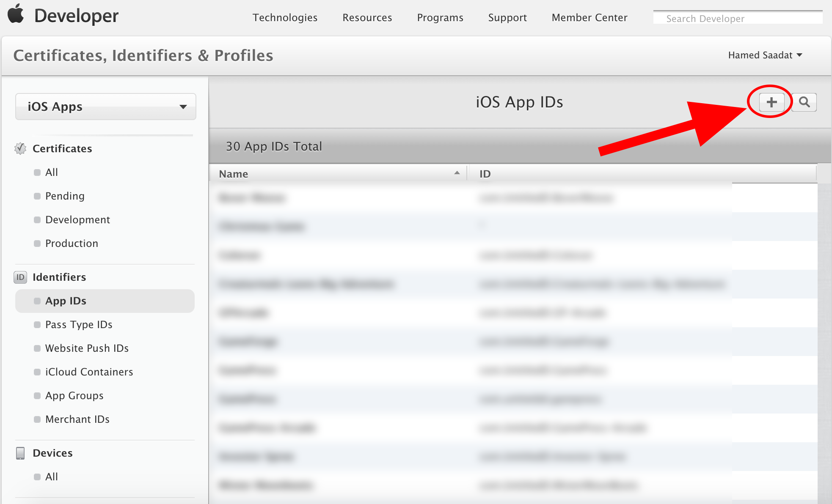Click the Identifiers section heading
The image size is (832, 504).
point(59,277)
